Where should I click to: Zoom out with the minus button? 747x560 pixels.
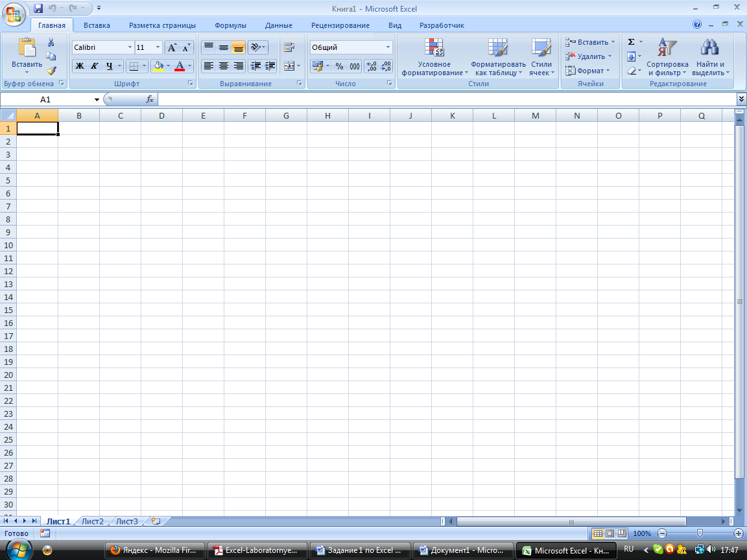click(x=662, y=533)
